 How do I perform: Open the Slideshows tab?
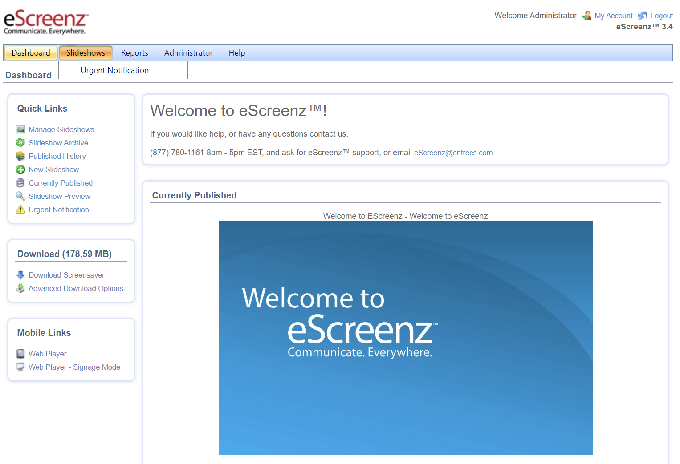click(x=86, y=53)
